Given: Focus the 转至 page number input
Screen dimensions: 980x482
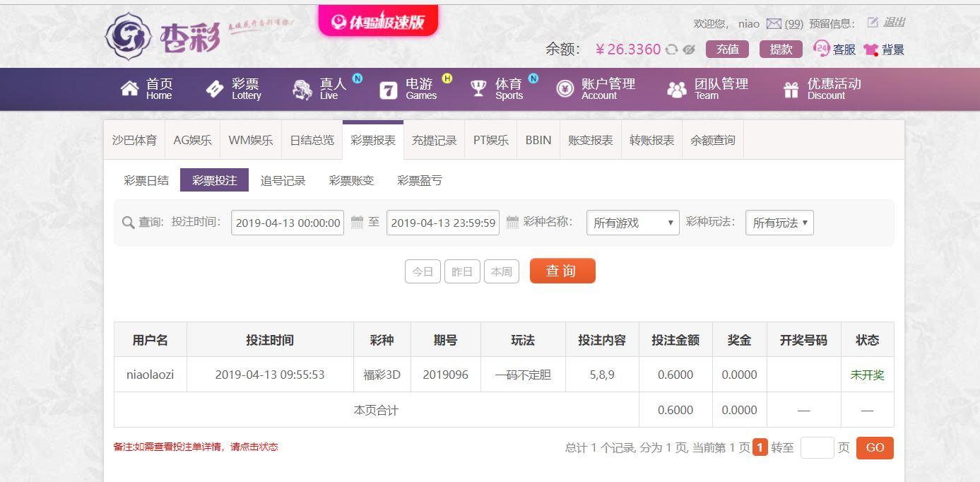Looking at the screenshot, I should [817, 447].
